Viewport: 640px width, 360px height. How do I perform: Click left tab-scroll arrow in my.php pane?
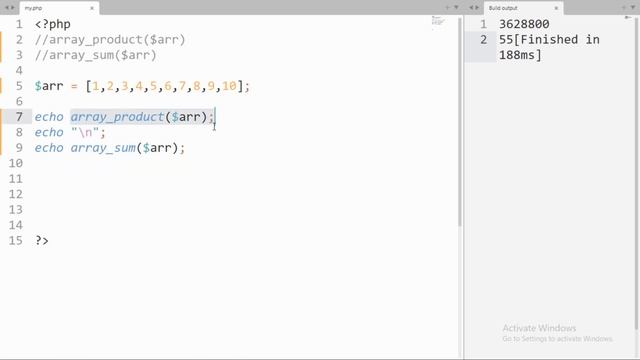pyautogui.click(x=7, y=8)
